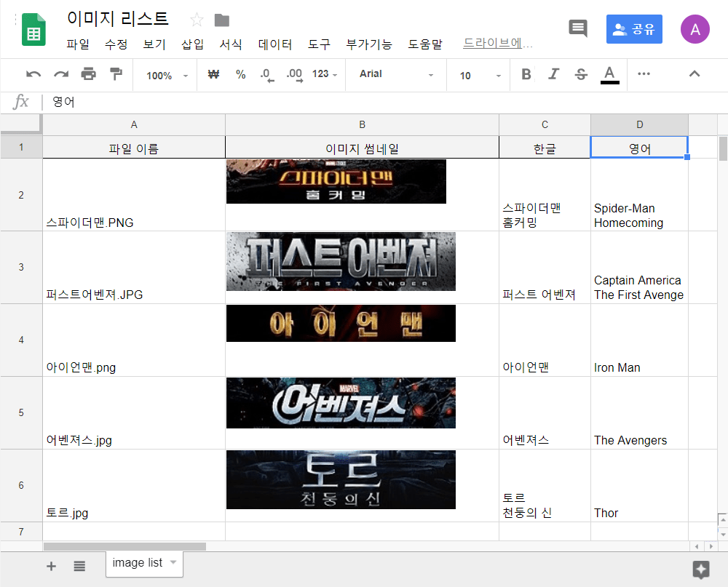The width and height of the screenshot is (728, 587).
Task: Click the text color swatch button
Action: coord(609,74)
